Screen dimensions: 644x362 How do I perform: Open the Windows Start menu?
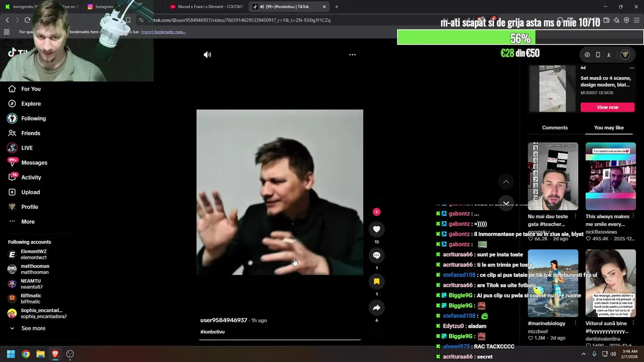[11, 354]
